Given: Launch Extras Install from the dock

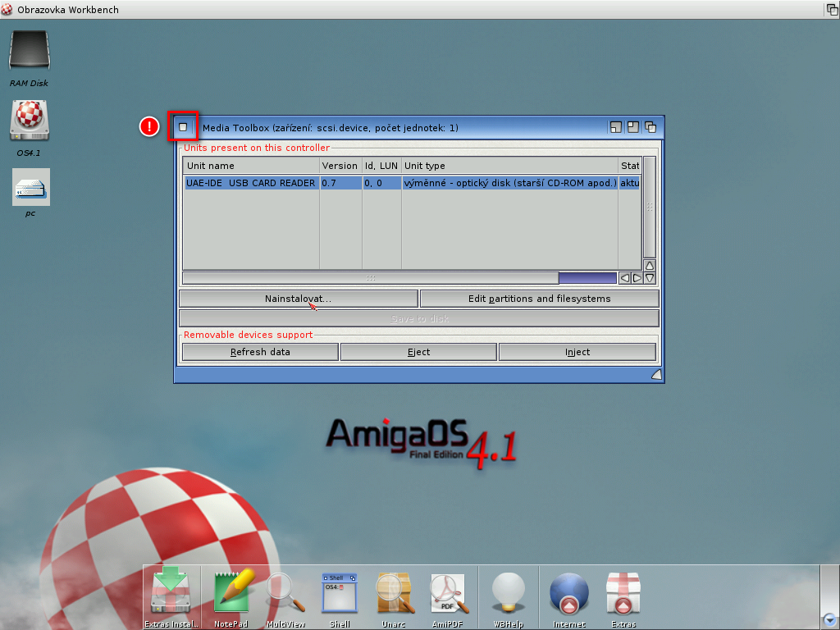Looking at the screenshot, I should (x=171, y=591).
